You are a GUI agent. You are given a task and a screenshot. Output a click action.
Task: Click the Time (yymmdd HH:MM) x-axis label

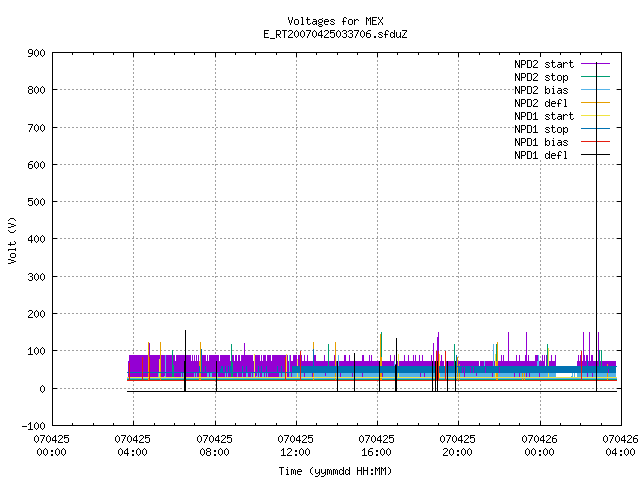(x=335, y=471)
